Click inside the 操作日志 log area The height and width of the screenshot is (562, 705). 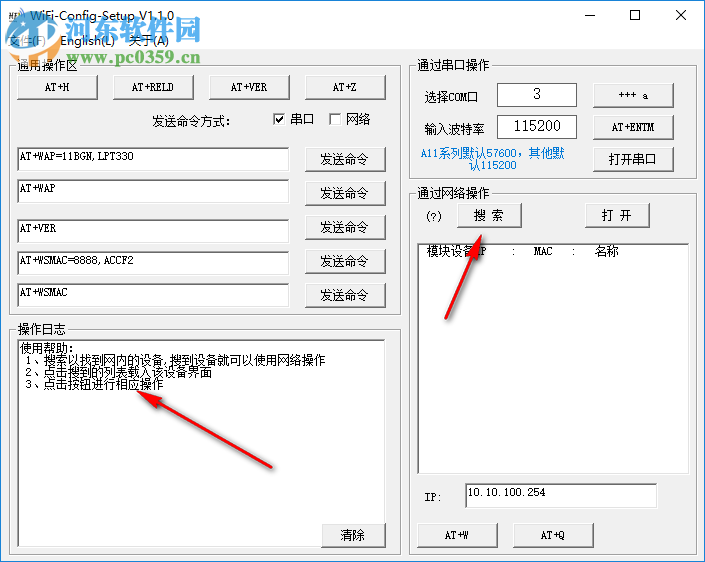[201, 443]
